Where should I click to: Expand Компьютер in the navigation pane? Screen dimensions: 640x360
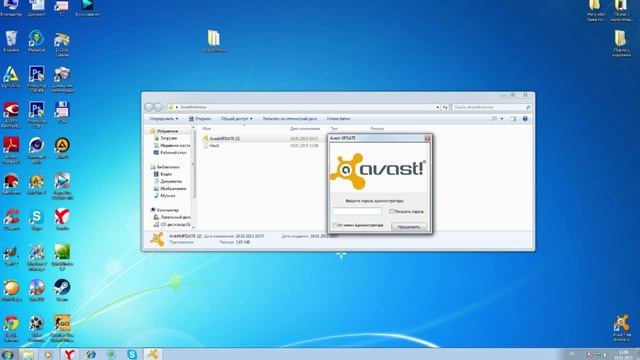click(164, 210)
